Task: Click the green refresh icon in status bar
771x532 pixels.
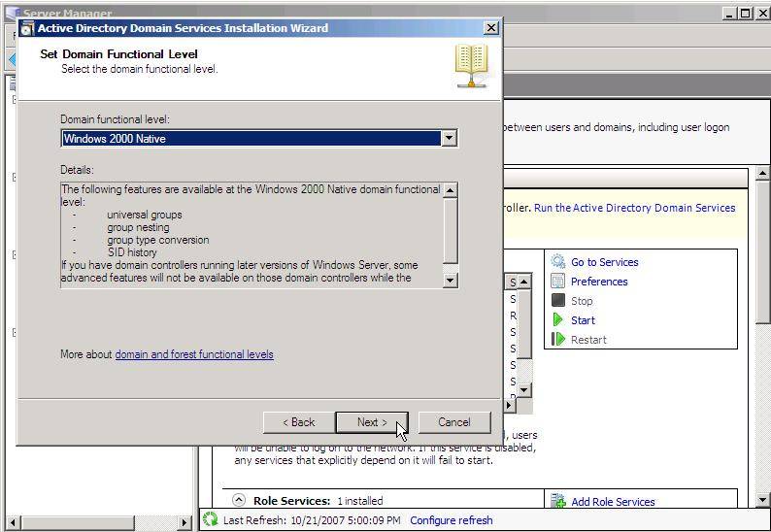Action: (x=210, y=518)
